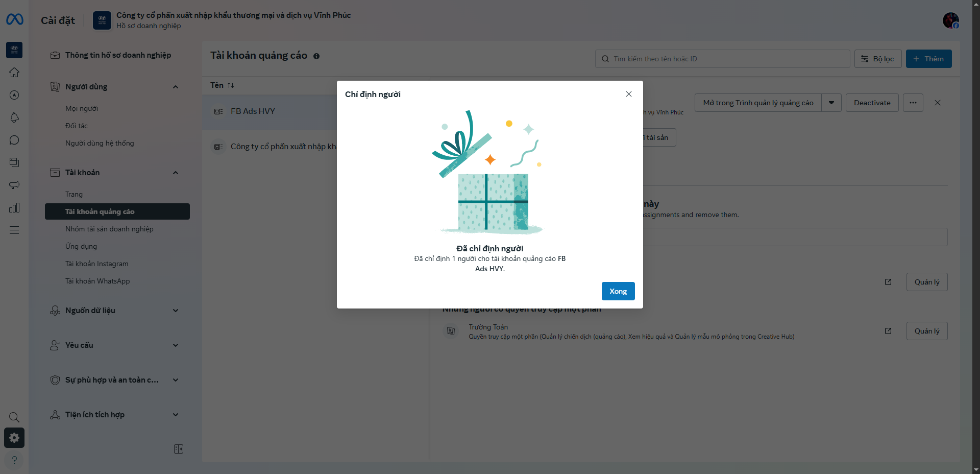Close the Chỉ định người dialog
Image resolution: width=980 pixels, height=474 pixels.
click(x=629, y=94)
